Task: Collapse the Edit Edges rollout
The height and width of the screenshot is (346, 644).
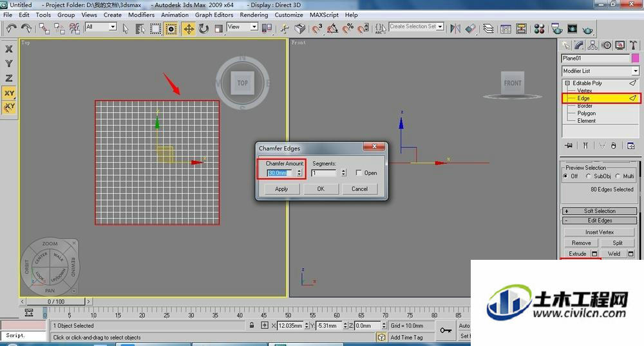Action: tap(600, 221)
